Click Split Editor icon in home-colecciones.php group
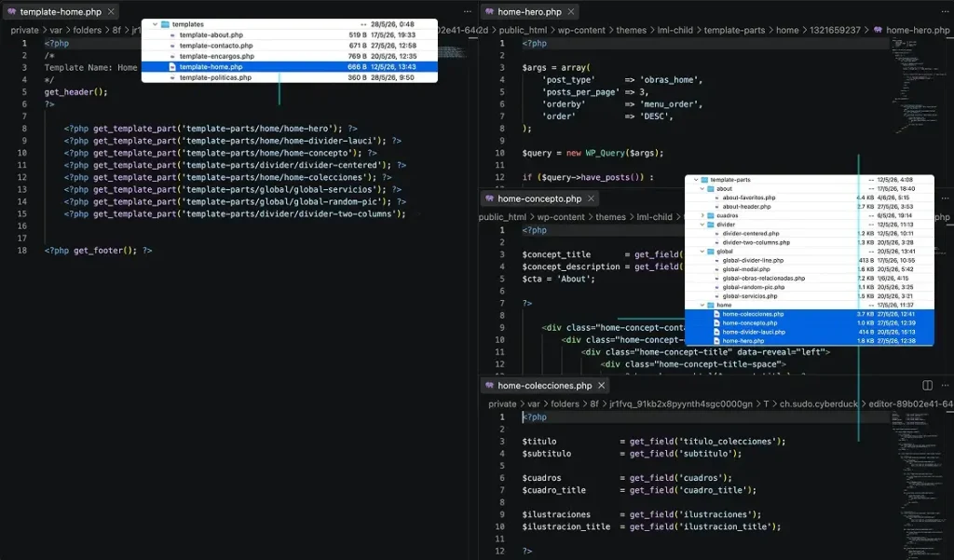The image size is (954, 560). (927, 386)
